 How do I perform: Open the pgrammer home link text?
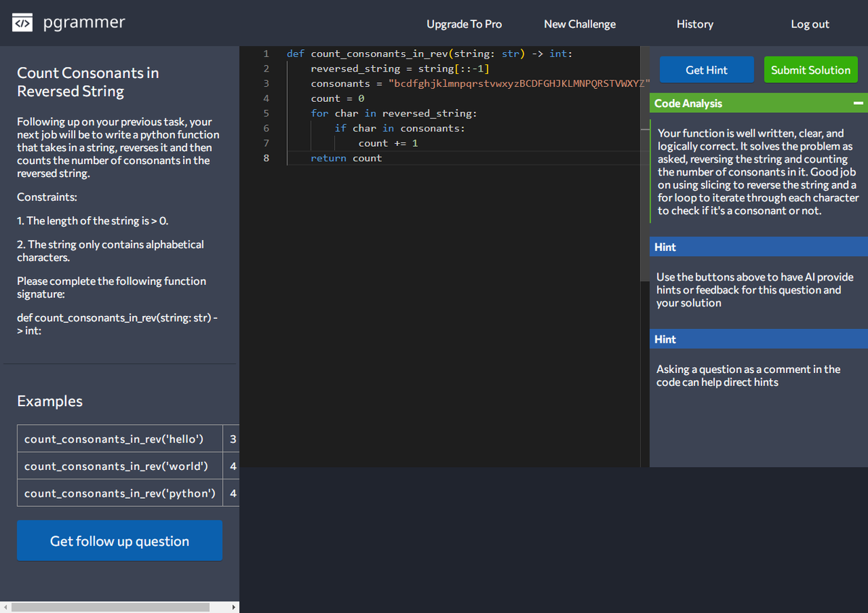pyautogui.click(x=84, y=22)
